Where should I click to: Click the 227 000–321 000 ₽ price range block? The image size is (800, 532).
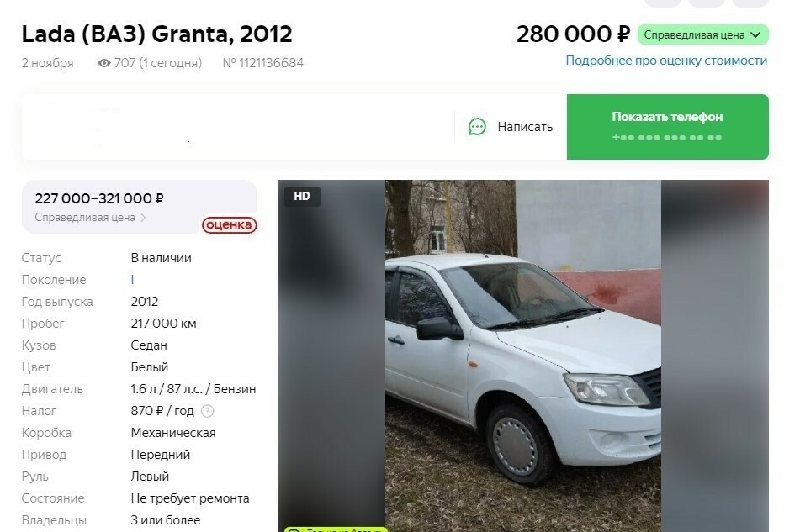click(x=140, y=207)
